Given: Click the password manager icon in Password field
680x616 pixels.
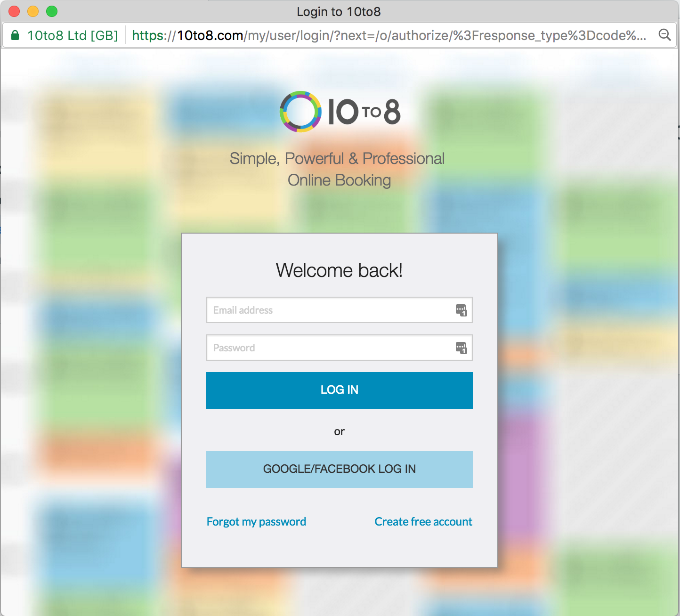Looking at the screenshot, I should coord(461,348).
